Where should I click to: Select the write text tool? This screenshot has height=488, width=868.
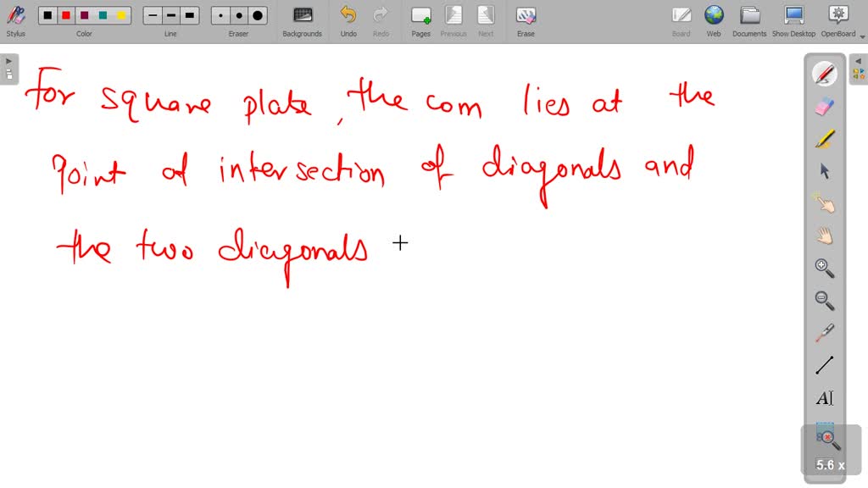coord(824,398)
